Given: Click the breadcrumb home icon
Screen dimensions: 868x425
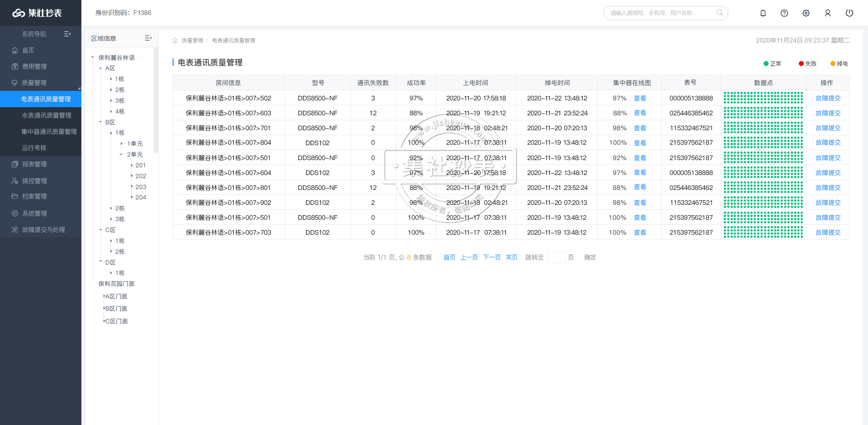Looking at the screenshot, I should (x=175, y=41).
